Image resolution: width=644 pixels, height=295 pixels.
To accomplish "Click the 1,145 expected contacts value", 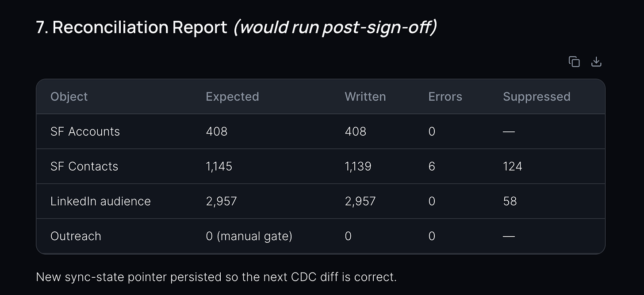I will pyautogui.click(x=219, y=166).
